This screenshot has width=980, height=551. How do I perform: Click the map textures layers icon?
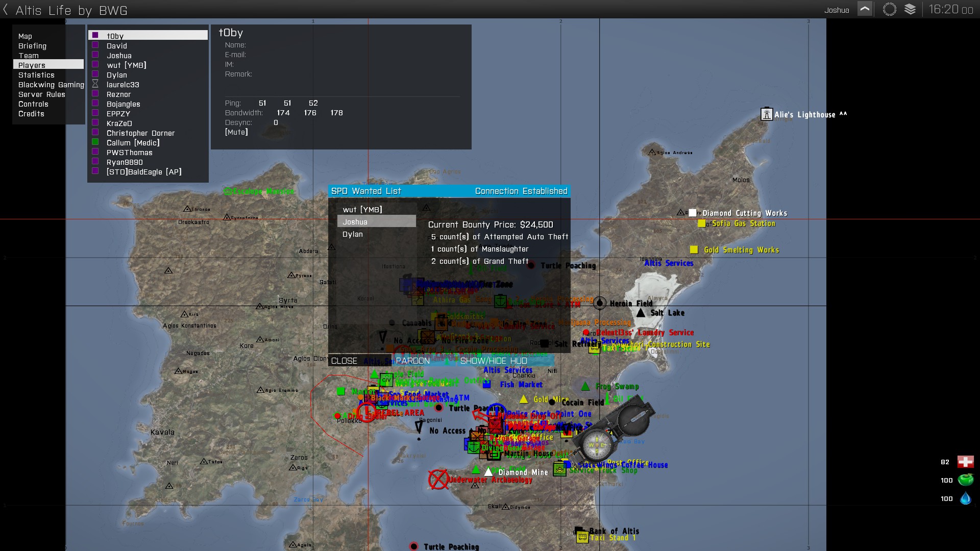tap(910, 9)
